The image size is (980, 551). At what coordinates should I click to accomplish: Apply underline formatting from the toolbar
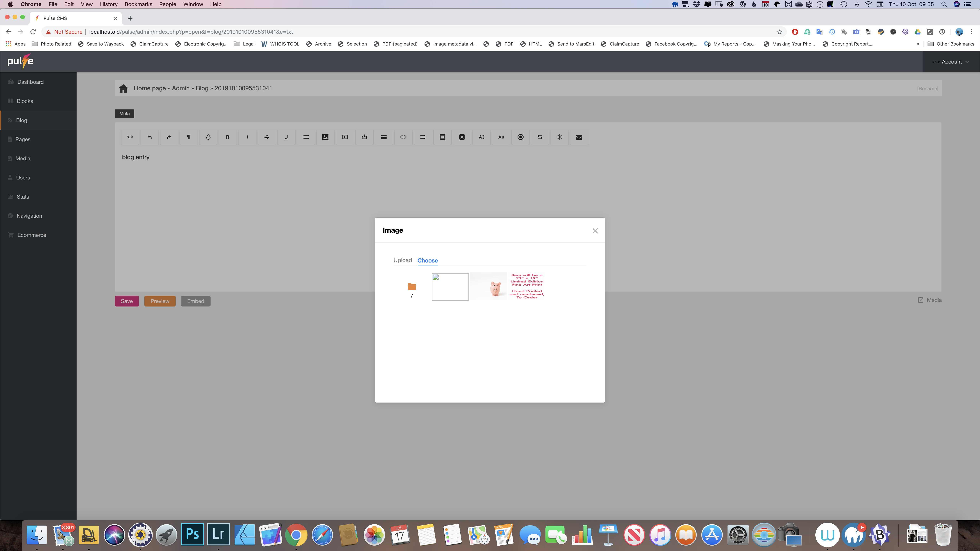[x=286, y=137]
